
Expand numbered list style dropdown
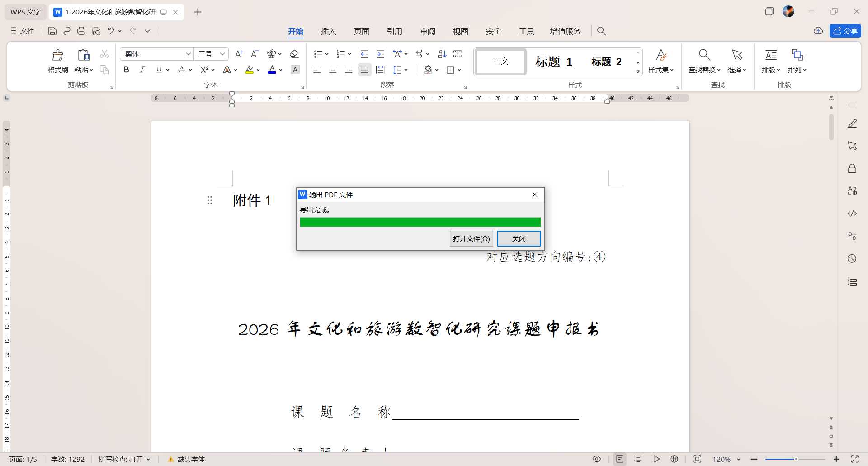pyautogui.click(x=349, y=54)
